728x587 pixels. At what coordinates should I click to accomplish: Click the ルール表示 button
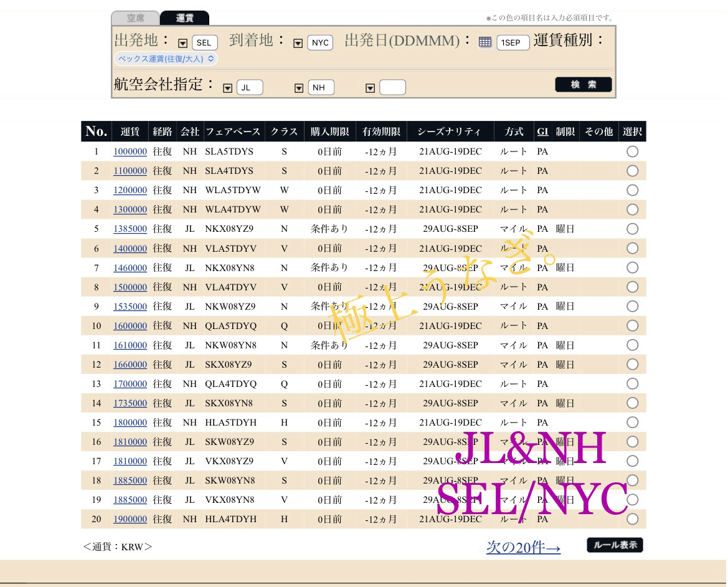(x=615, y=545)
